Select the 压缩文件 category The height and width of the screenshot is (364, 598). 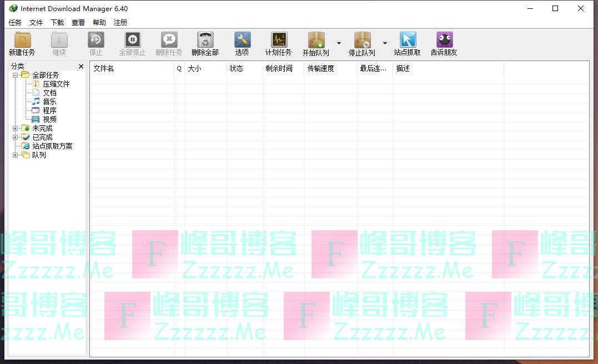pyautogui.click(x=56, y=84)
